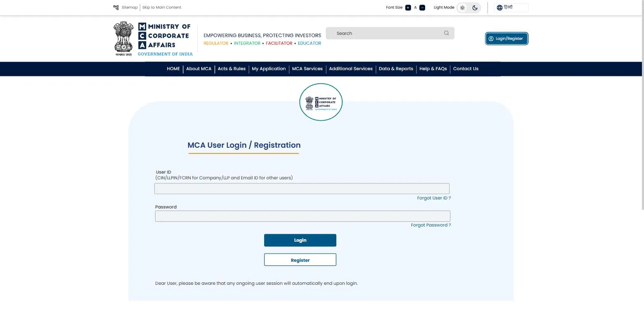Screen dimensions: 644x309
Task: Open the Acts & Rules menu
Action: (232, 69)
